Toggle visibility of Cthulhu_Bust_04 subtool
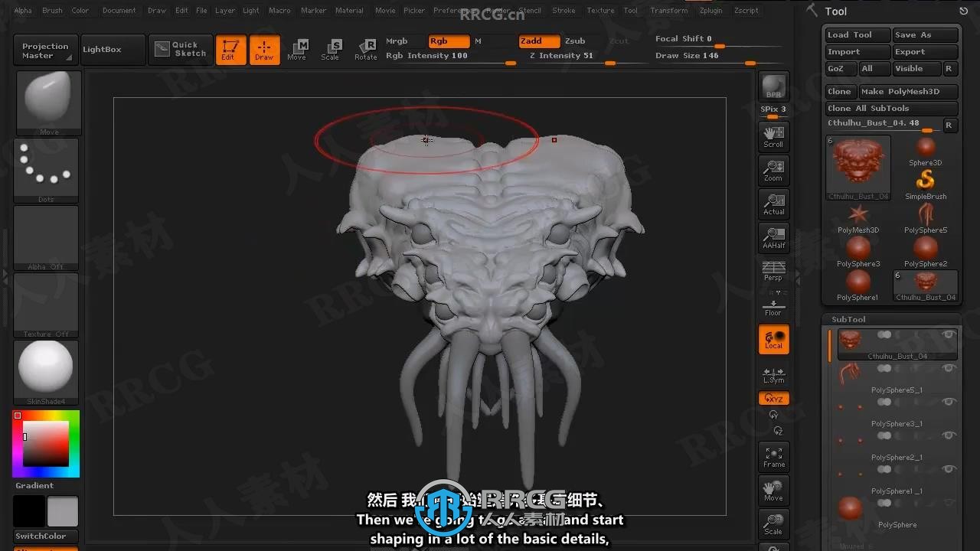 point(948,334)
